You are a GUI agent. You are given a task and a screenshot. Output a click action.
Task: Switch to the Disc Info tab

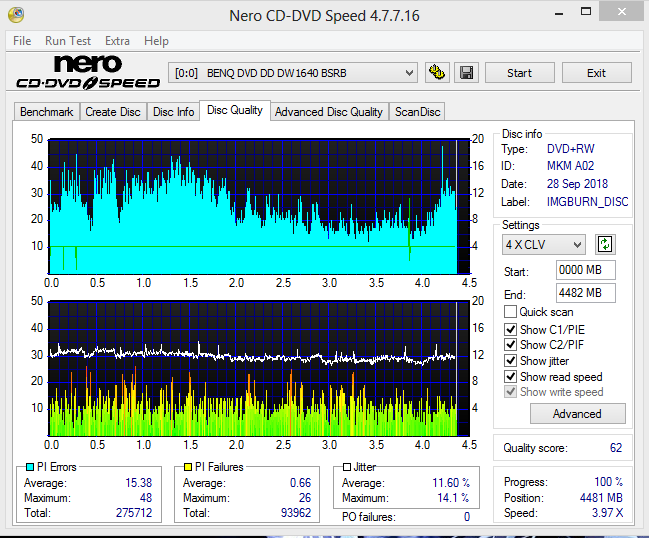173,112
